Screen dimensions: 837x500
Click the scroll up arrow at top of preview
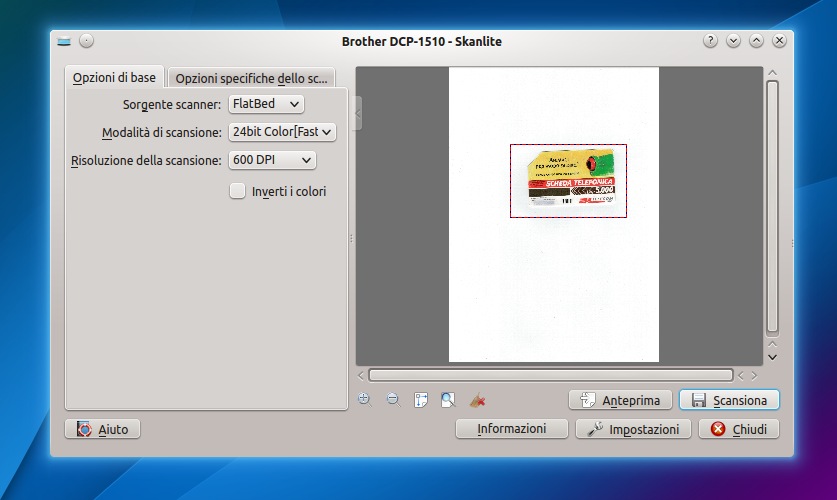(772, 73)
